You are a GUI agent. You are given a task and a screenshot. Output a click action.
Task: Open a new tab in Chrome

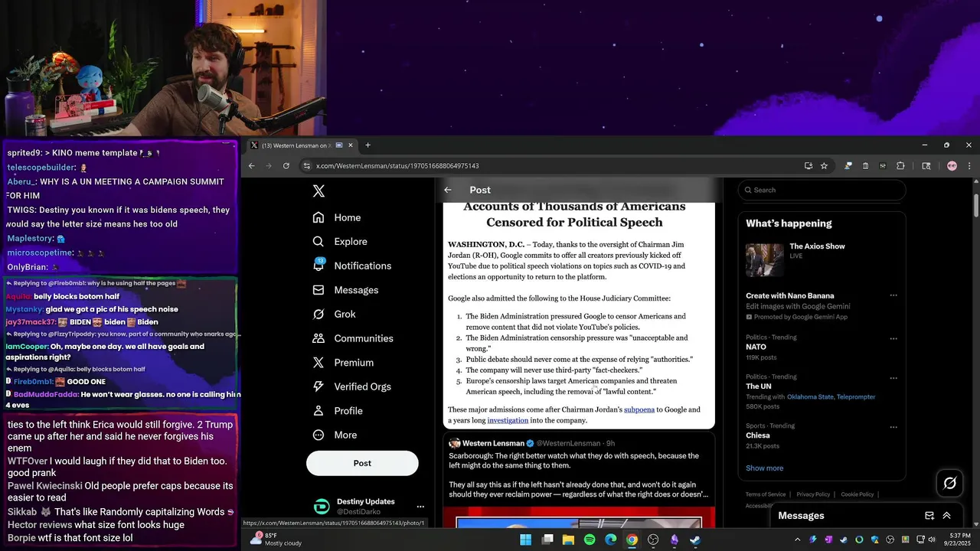pos(367,145)
